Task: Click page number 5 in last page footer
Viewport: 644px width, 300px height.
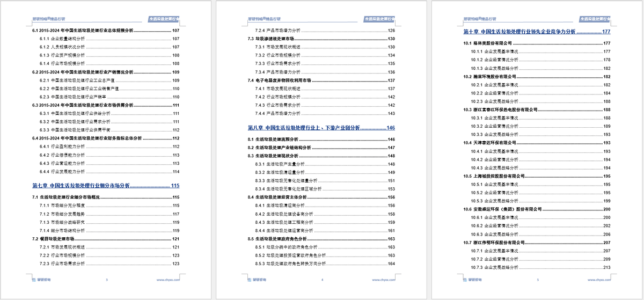Action: pos(538,280)
